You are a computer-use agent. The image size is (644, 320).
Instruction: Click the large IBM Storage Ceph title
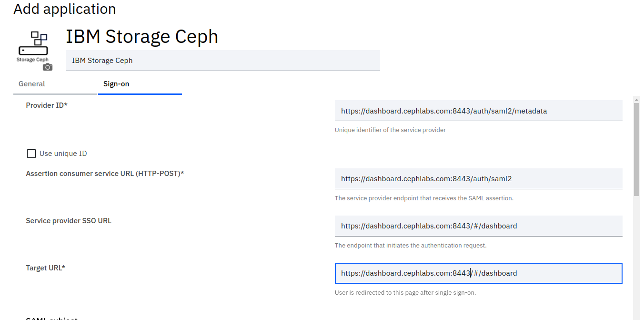click(x=142, y=36)
